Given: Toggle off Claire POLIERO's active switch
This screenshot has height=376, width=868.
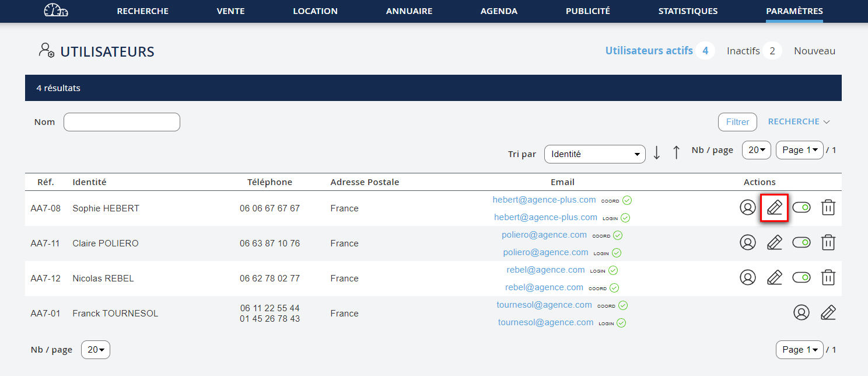Looking at the screenshot, I should coord(801,243).
